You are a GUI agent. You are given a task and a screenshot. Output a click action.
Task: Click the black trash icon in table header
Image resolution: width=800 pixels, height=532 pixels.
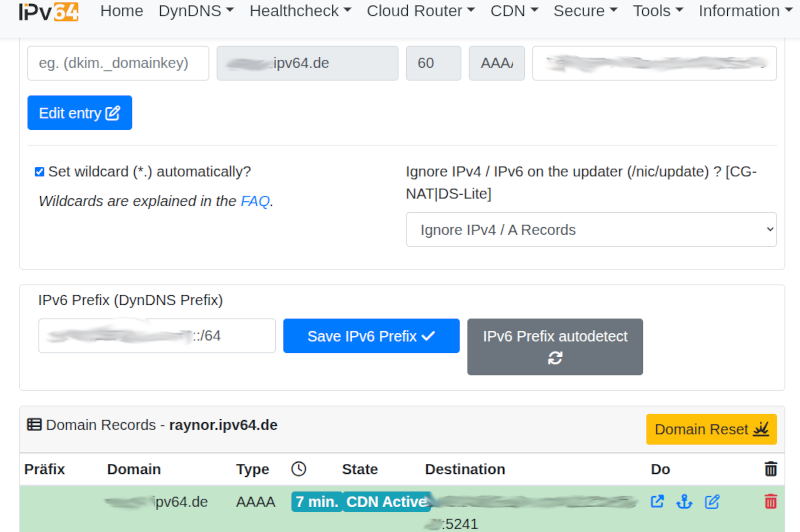[770, 469]
